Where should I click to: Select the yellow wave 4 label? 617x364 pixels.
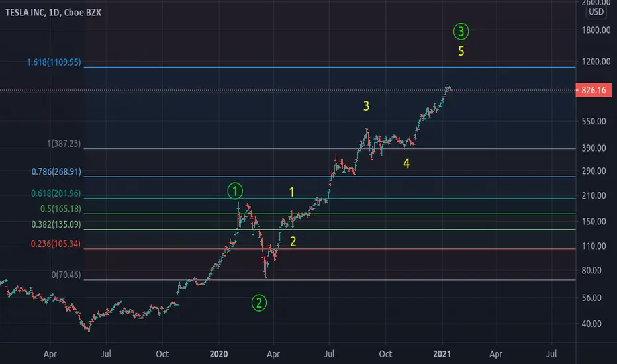406,163
